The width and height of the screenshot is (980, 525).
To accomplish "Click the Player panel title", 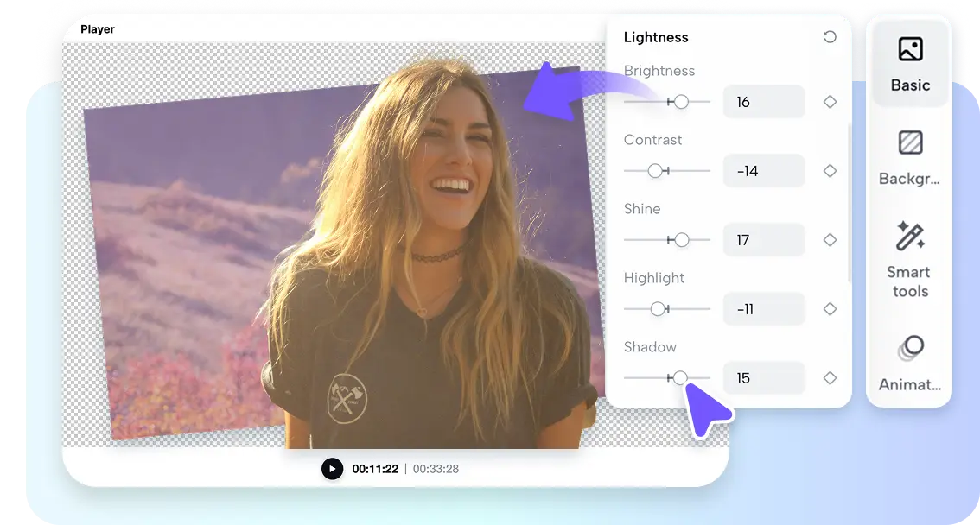I will coord(97,28).
